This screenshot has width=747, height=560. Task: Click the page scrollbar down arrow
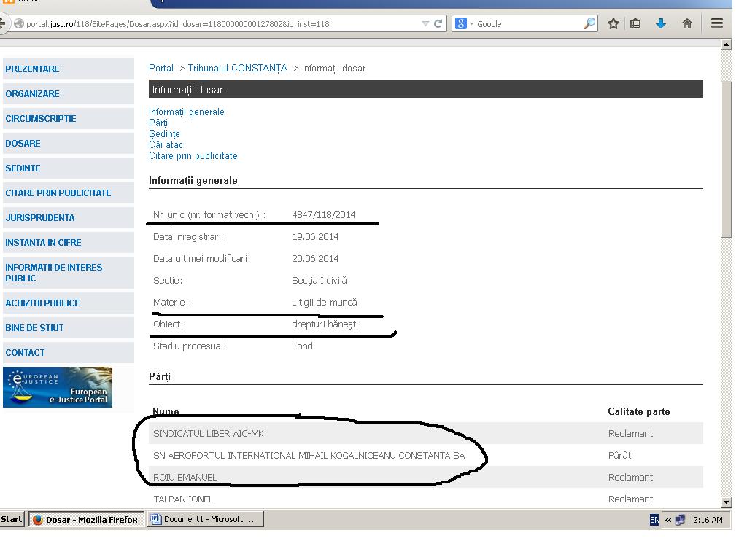[x=726, y=502]
